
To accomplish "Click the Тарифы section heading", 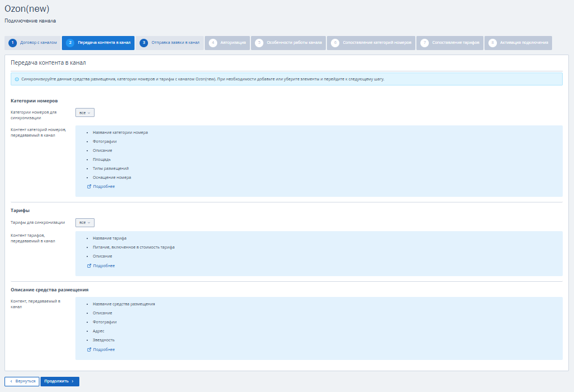I will pos(20,210).
